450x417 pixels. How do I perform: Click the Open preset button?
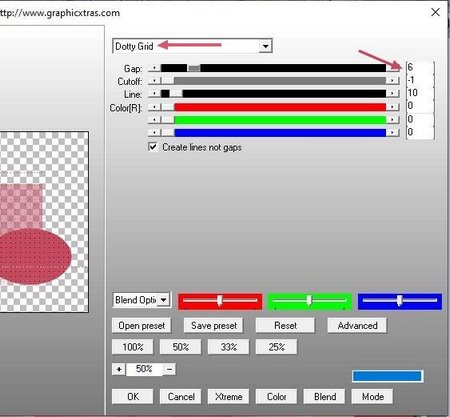tap(142, 325)
